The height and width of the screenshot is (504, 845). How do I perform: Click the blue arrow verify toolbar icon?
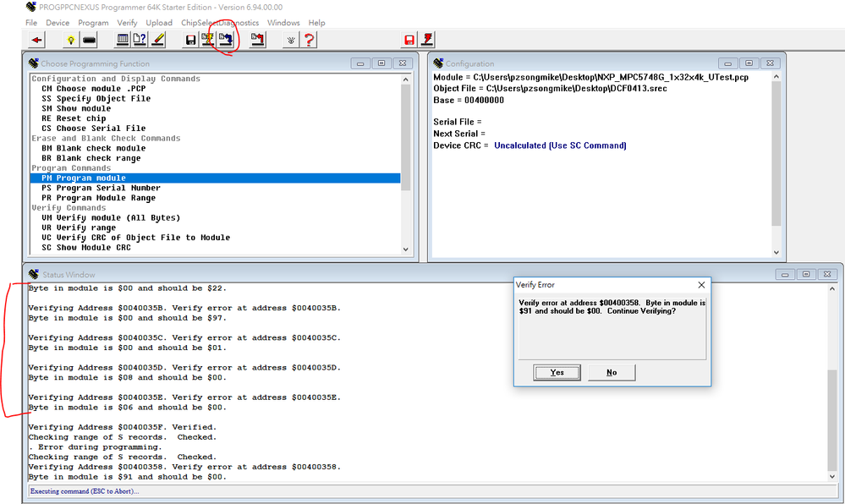pos(225,40)
